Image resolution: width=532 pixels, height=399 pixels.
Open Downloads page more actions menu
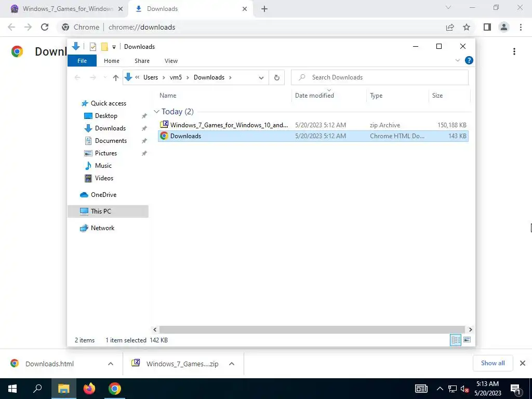pos(514,51)
